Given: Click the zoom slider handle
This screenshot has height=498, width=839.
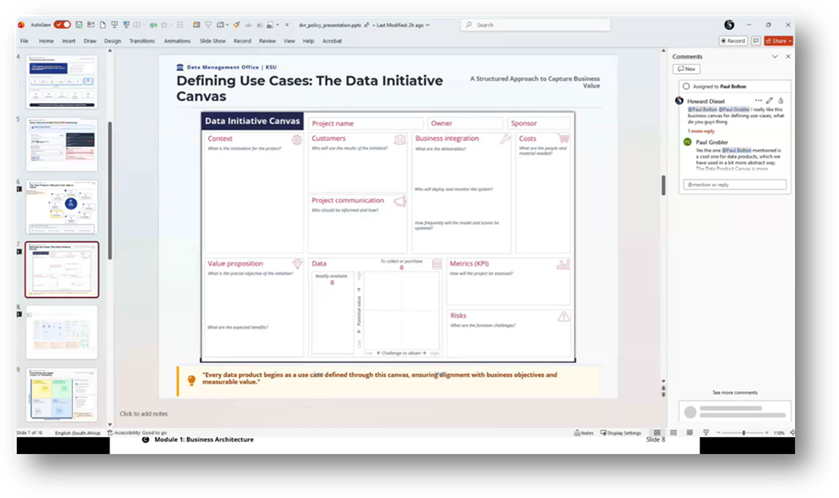Looking at the screenshot, I should tap(744, 433).
